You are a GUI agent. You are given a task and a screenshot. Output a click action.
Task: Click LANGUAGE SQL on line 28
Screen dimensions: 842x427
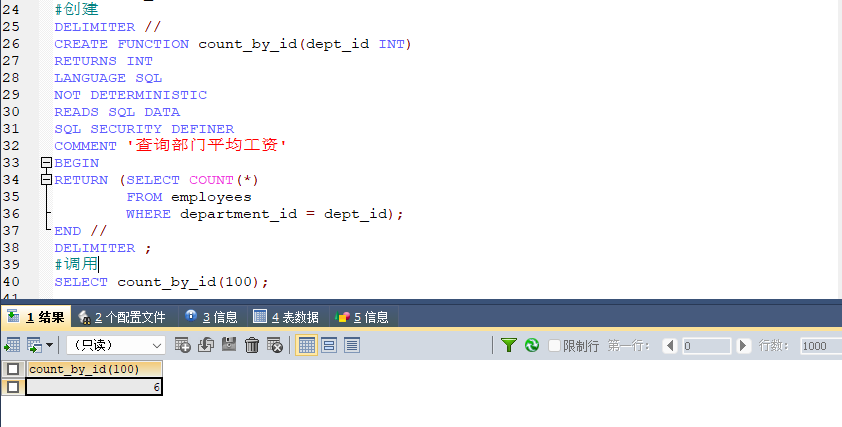point(108,78)
